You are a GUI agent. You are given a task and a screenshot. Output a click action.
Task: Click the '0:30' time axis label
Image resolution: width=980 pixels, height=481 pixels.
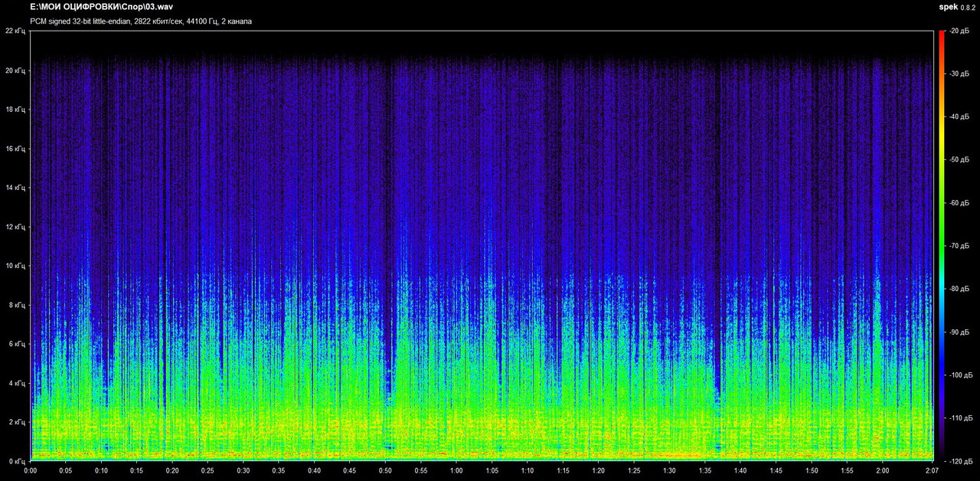point(243,471)
